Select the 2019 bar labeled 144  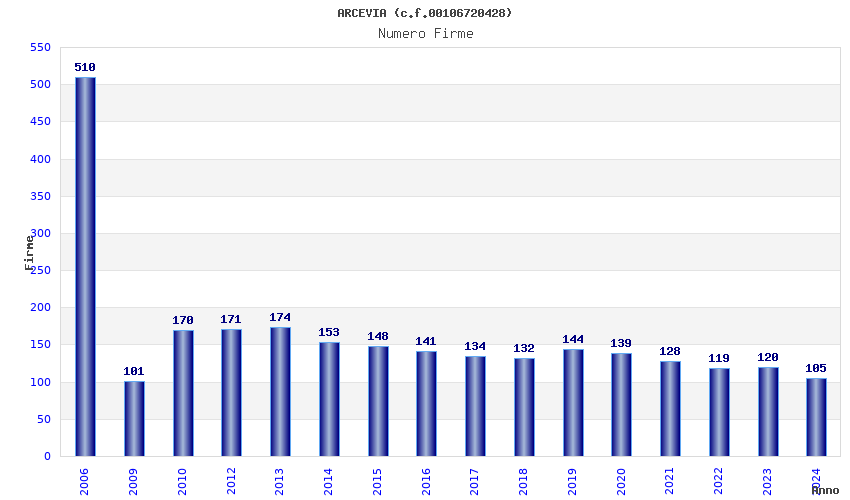[573, 402]
